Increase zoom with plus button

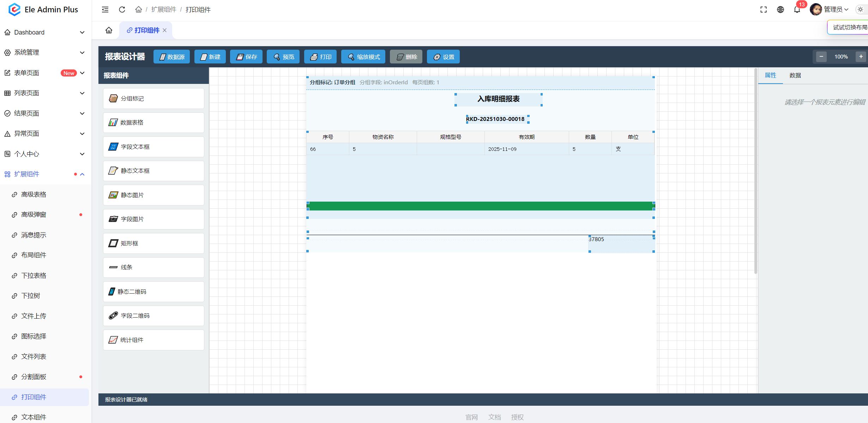pos(861,57)
